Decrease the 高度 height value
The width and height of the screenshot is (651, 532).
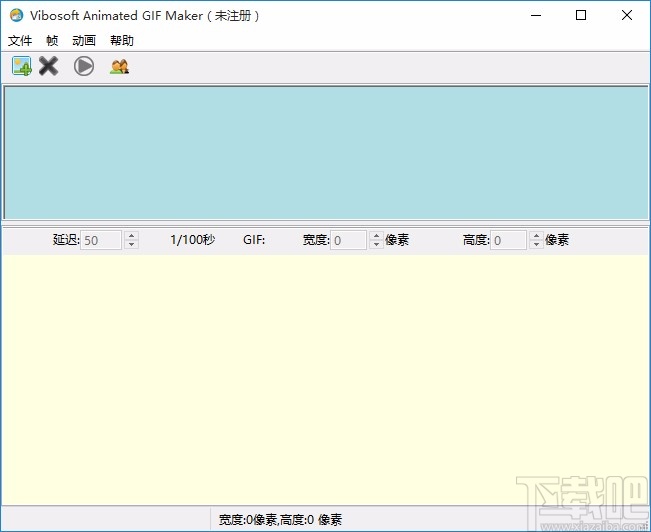pyautogui.click(x=536, y=245)
